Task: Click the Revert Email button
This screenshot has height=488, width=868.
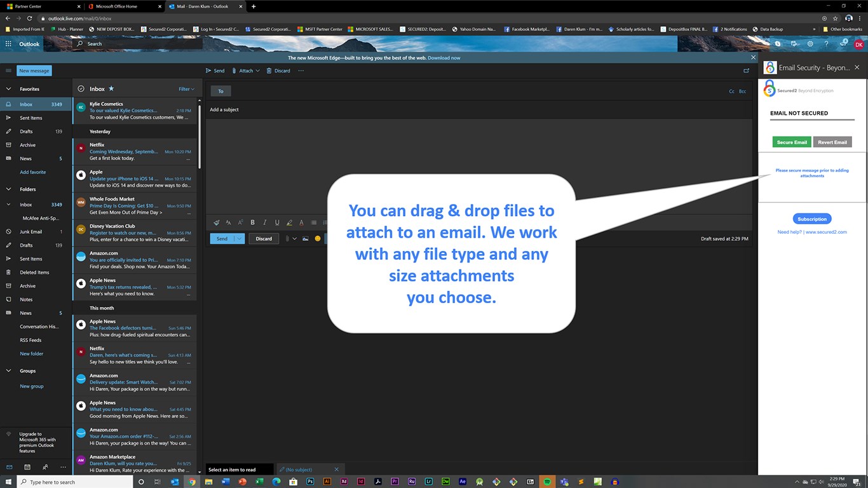Action: (832, 142)
